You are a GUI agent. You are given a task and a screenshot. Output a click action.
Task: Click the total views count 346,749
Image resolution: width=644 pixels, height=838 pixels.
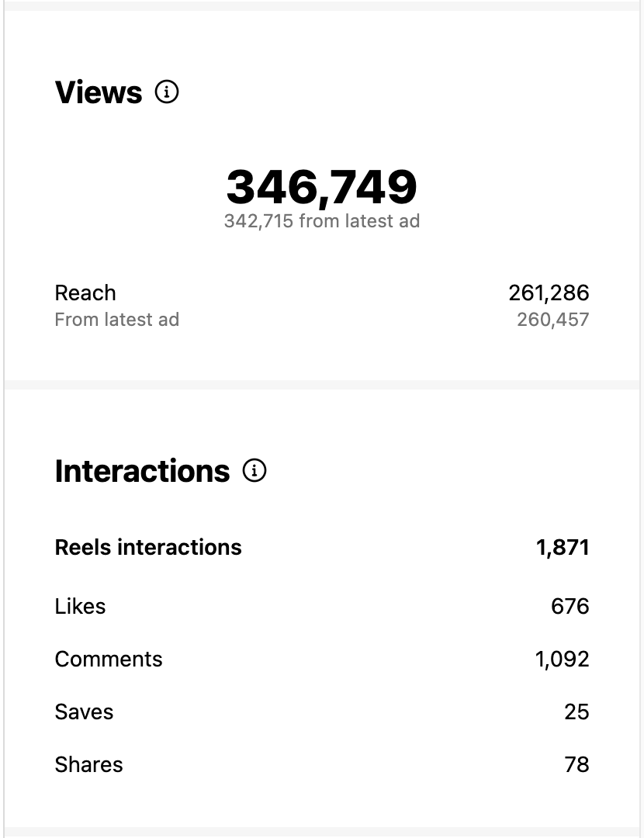(321, 187)
